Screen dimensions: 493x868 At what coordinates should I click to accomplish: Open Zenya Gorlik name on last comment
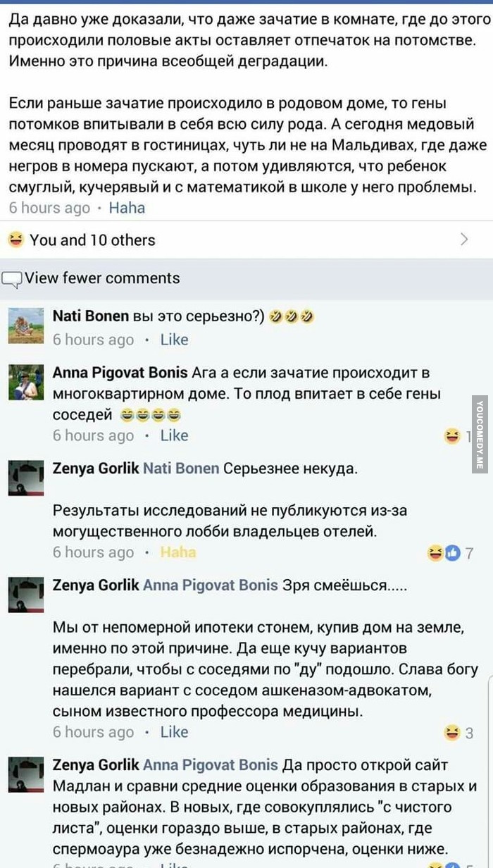tap(95, 765)
